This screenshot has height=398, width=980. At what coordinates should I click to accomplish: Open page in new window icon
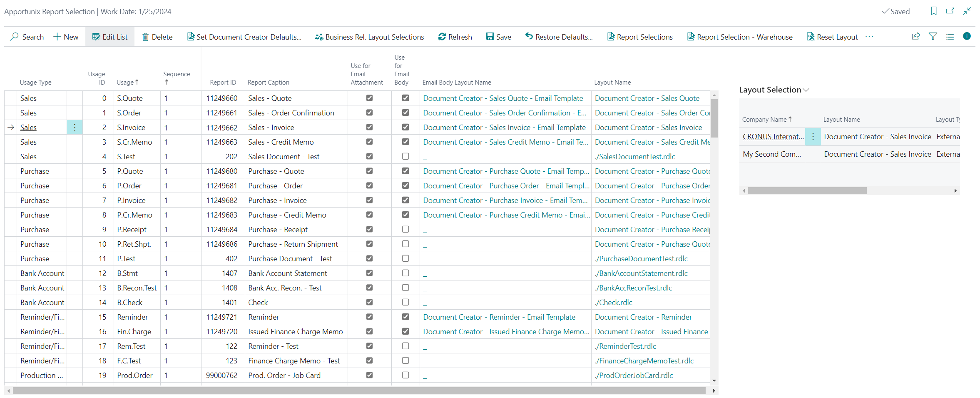pos(950,11)
